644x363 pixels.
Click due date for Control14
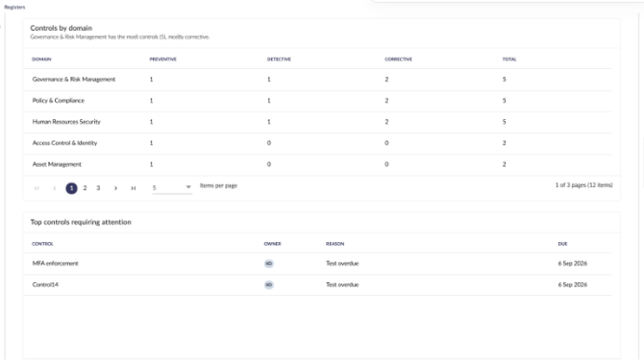pos(573,284)
